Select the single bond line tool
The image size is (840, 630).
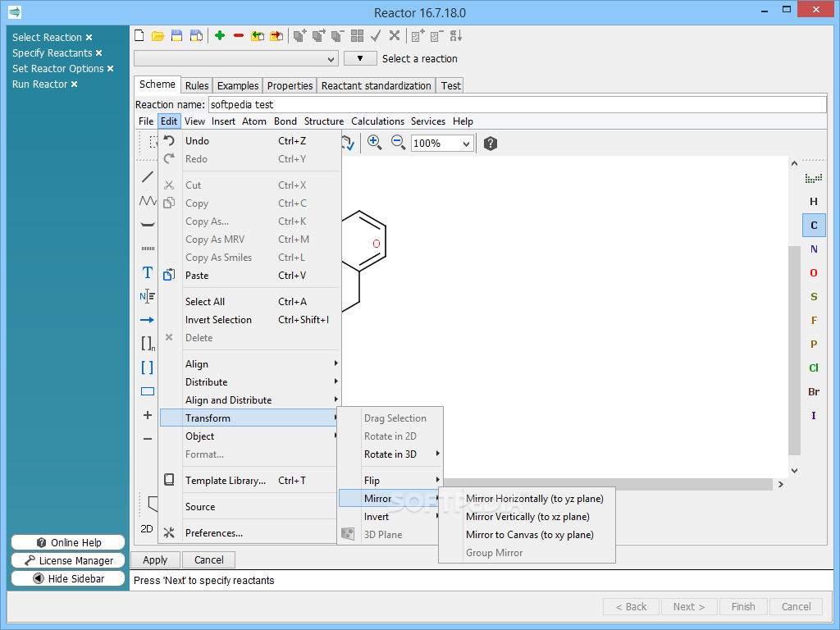(148, 177)
